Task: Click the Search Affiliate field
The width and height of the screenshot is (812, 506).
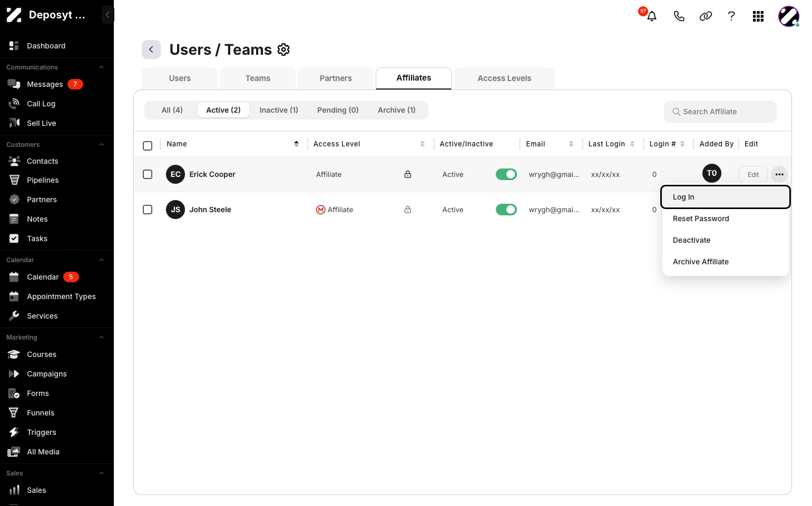Action: click(x=720, y=112)
